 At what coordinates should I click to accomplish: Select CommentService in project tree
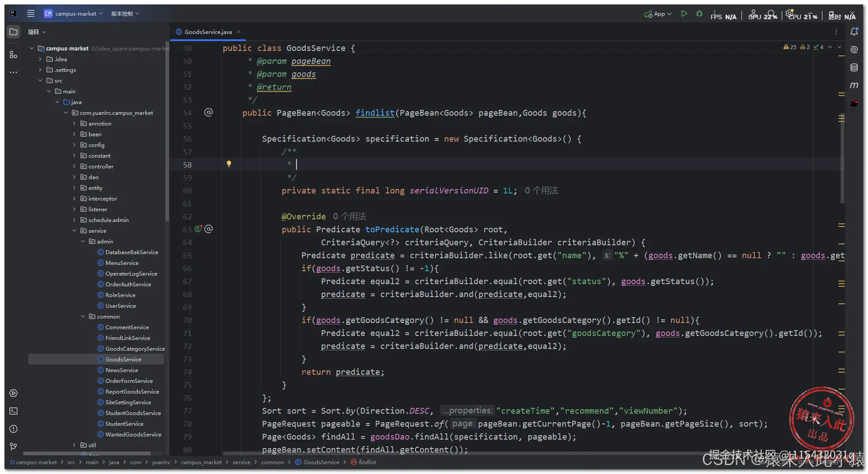(x=127, y=327)
